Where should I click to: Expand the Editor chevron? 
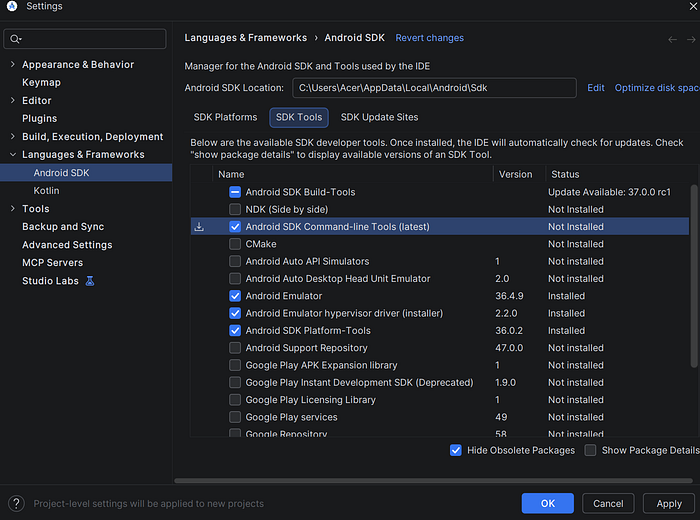point(12,100)
